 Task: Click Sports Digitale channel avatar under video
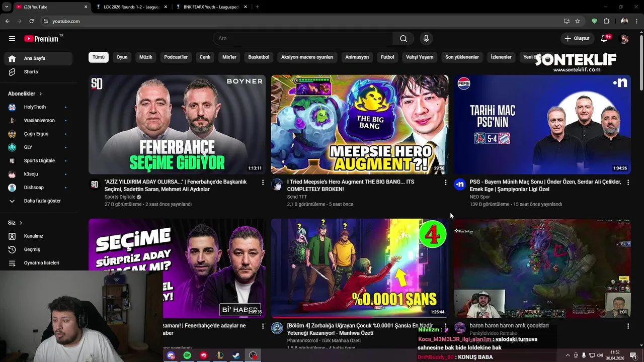[95, 185]
